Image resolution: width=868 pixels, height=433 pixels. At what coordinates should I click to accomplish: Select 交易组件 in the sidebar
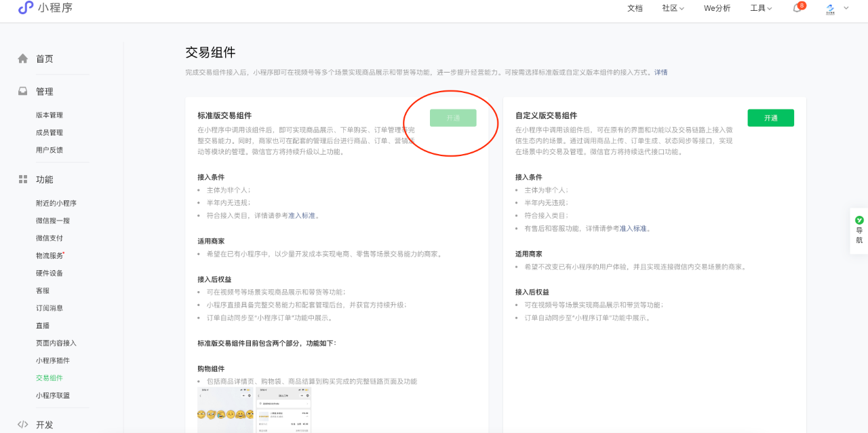[50, 377]
